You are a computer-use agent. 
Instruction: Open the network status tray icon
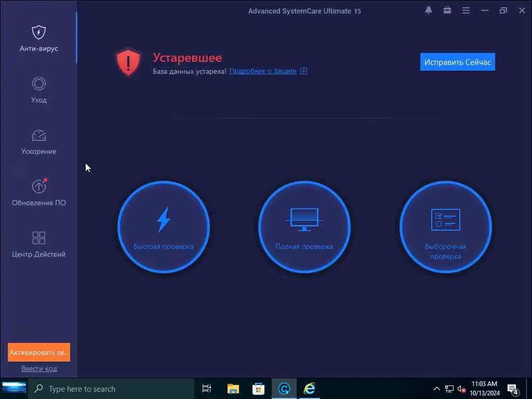click(x=449, y=389)
